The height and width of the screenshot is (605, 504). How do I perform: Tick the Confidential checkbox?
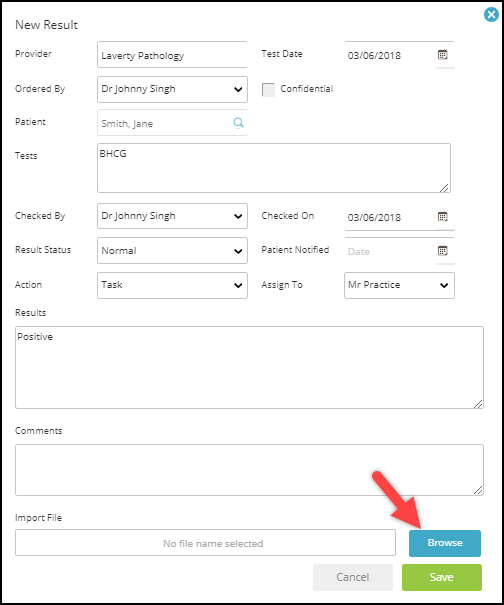pyautogui.click(x=268, y=90)
